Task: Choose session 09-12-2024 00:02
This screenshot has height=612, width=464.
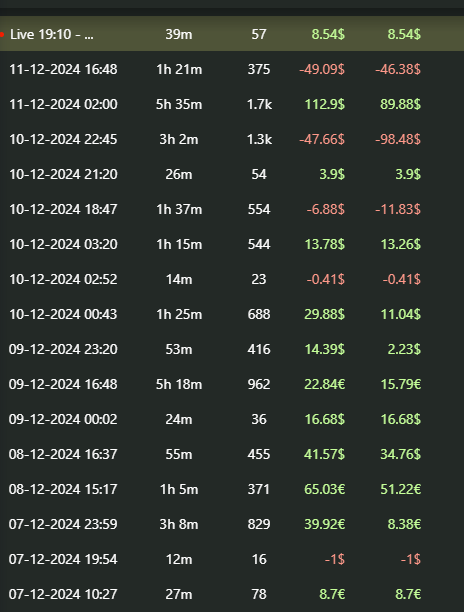Action: pos(232,419)
